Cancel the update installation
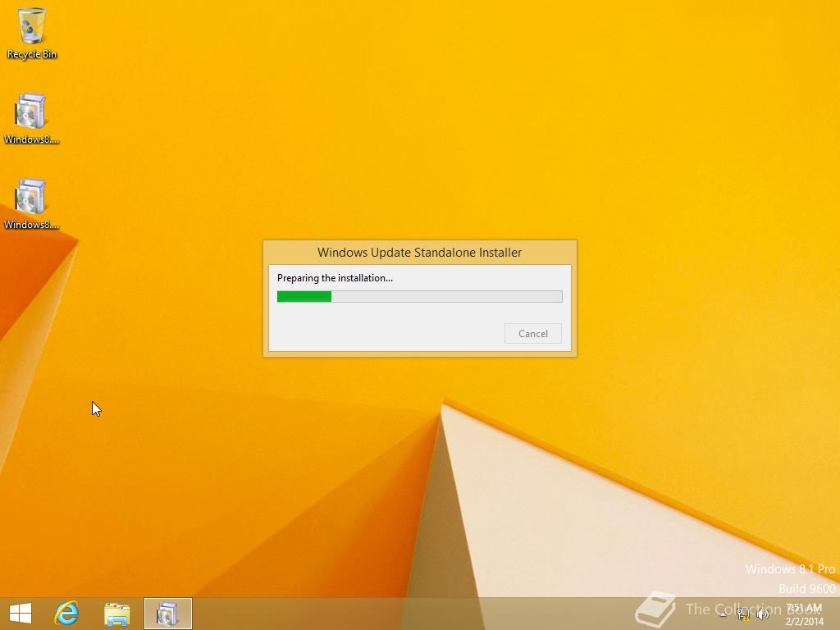 pos(533,334)
